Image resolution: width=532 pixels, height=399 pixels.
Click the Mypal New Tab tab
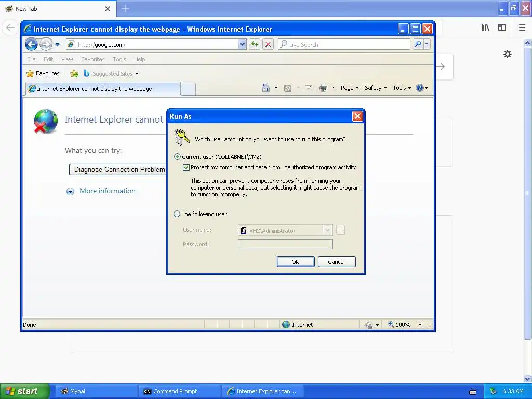[58, 8]
